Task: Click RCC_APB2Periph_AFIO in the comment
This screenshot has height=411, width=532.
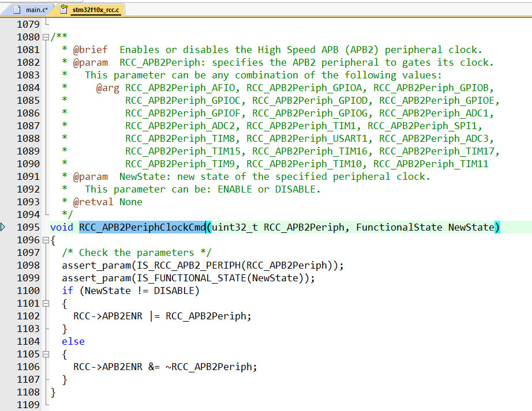Action: click(x=180, y=88)
